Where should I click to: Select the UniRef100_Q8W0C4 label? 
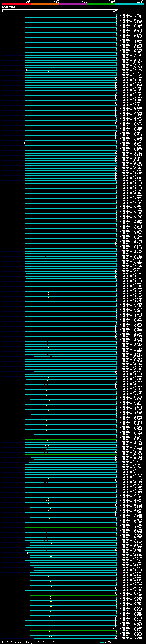point(131,67)
